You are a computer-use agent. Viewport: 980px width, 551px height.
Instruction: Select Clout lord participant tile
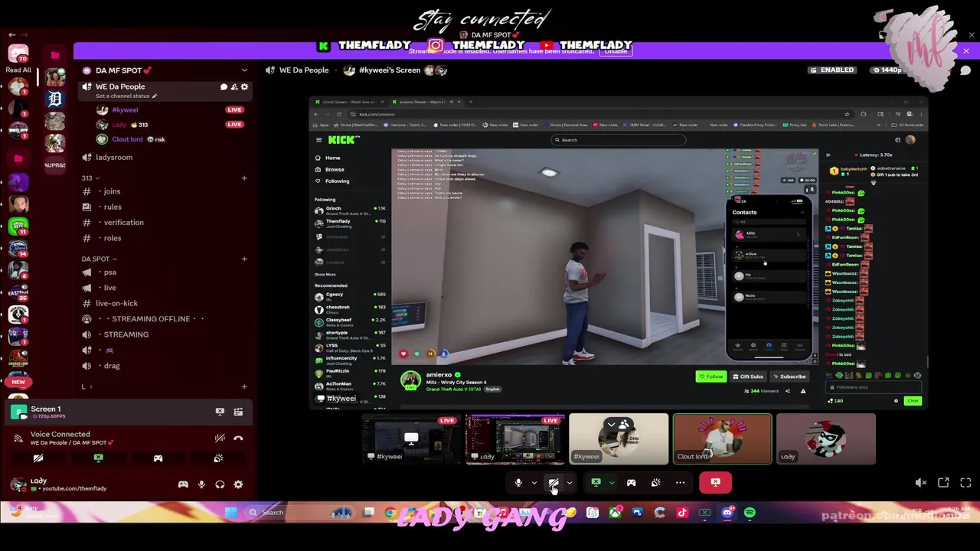[x=722, y=439]
